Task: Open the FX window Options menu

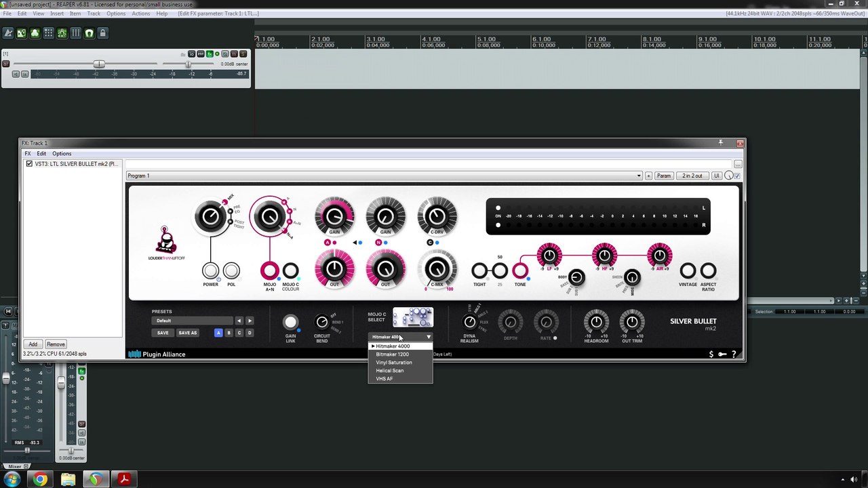Action: pyautogui.click(x=62, y=154)
